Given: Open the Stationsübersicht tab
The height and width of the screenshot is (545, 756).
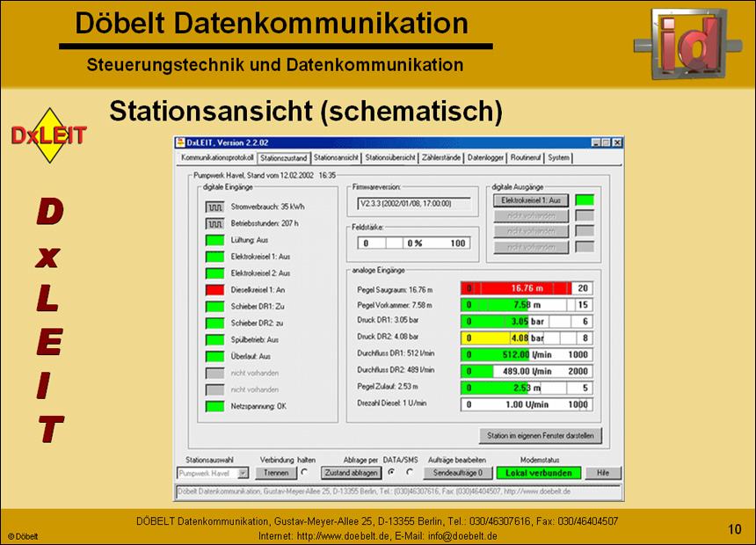Looking at the screenshot, I should pyautogui.click(x=390, y=157).
